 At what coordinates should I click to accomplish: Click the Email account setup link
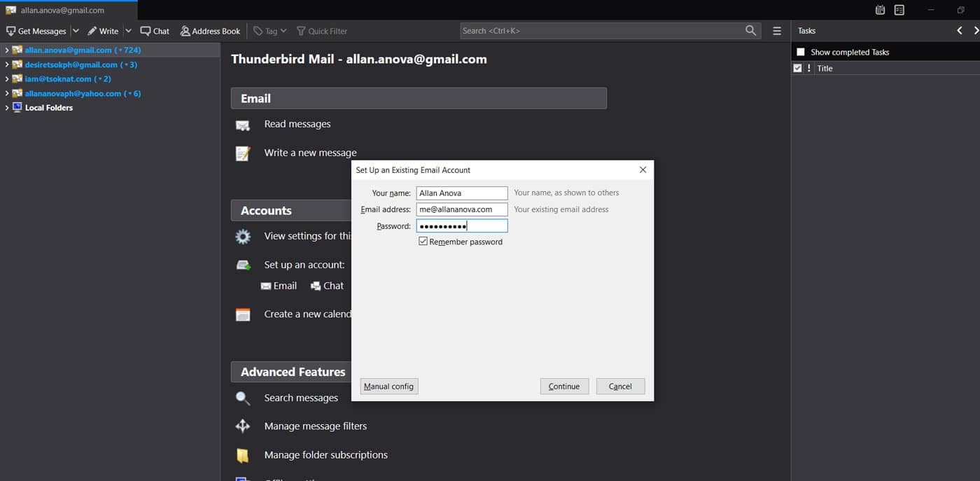click(x=279, y=286)
